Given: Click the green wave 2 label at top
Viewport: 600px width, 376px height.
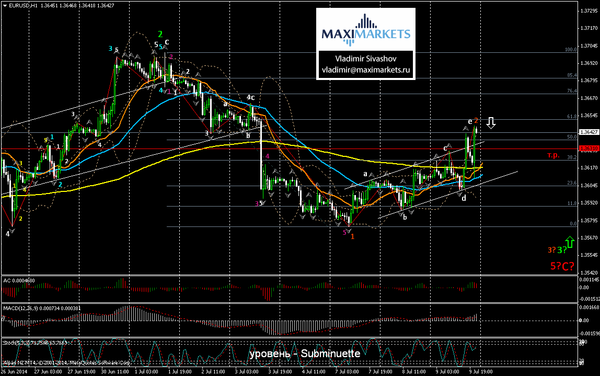Looking at the screenshot, I should [160, 34].
